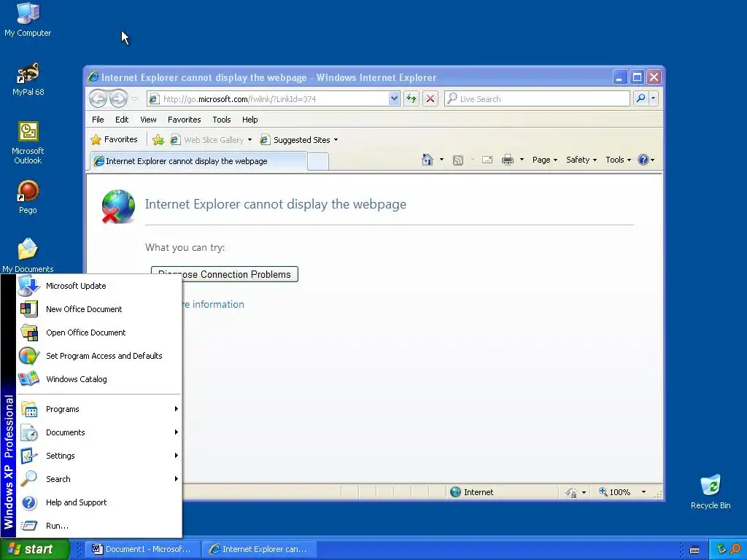Select the Recycle Bin desktop icon
Viewport: 747px width, 560px height.
tap(711, 492)
